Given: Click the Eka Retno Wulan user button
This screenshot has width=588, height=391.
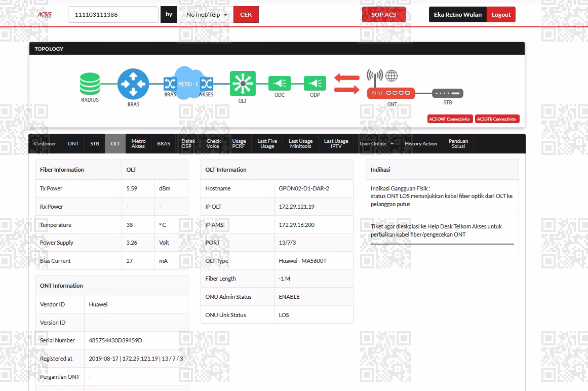Looking at the screenshot, I should tap(457, 15).
